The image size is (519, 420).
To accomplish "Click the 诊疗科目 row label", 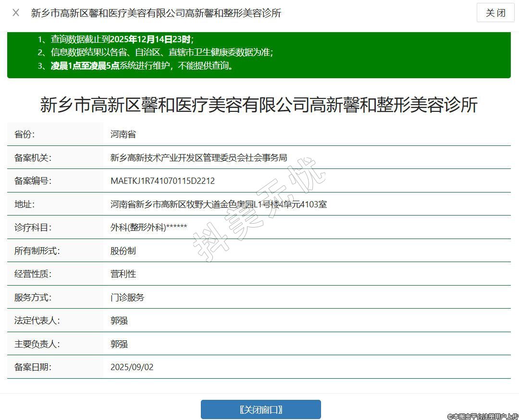I will 33,228.
